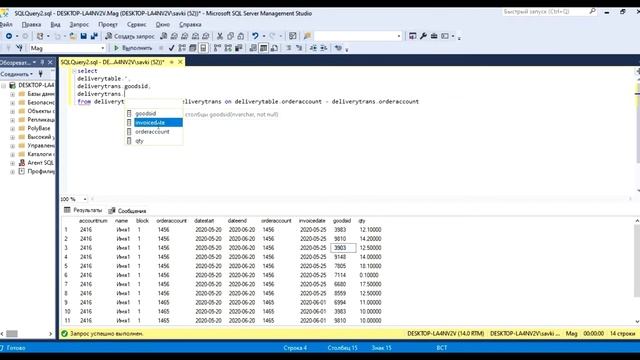Viewport: 640px width, 360px height.
Task: Click the Results to Text icon
Action: pyautogui.click(x=253, y=48)
